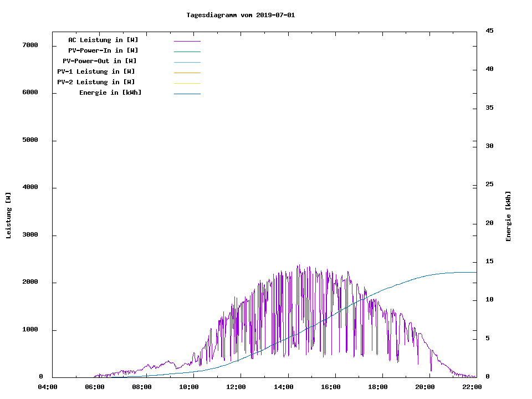Click the yellow PV-2 legend line sample
Screen dimensions: 532x399
tap(187, 83)
